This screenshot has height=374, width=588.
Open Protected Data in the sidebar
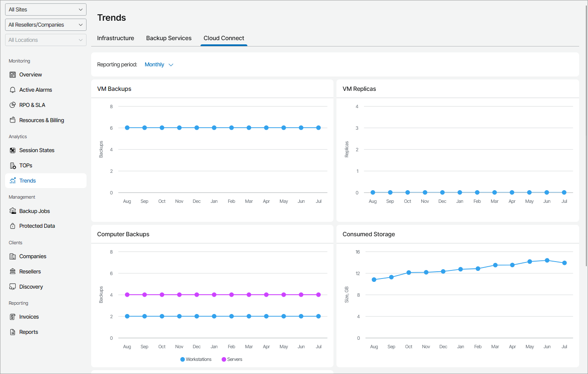(37, 226)
